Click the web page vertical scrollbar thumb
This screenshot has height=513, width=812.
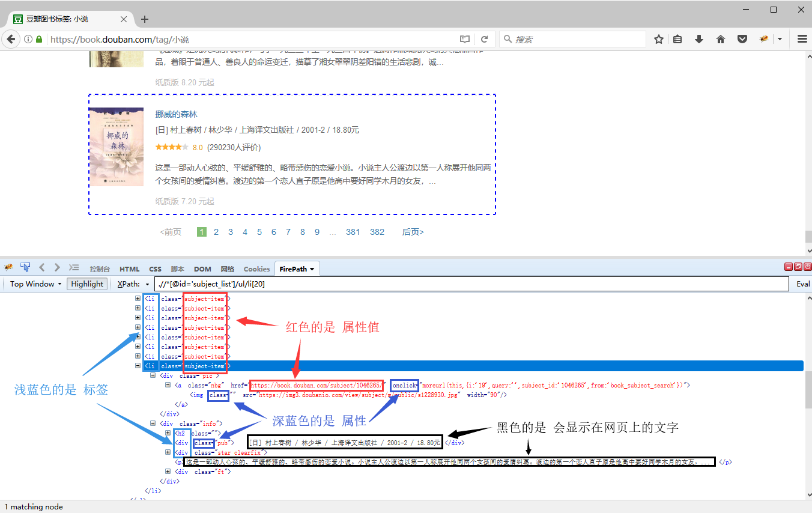[808, 237]
